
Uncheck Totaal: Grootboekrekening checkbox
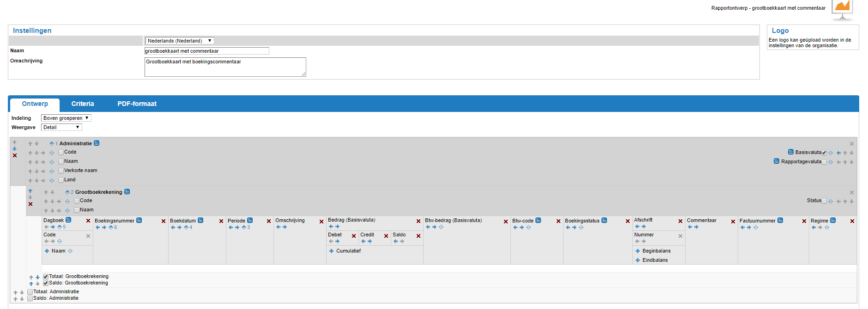46,277
